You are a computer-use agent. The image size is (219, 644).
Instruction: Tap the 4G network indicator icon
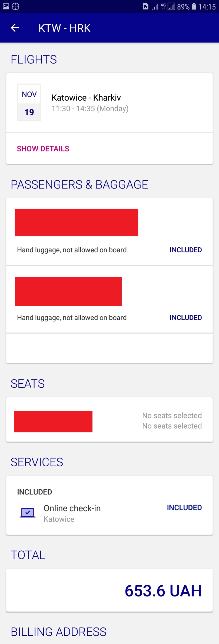coord(163,6)
